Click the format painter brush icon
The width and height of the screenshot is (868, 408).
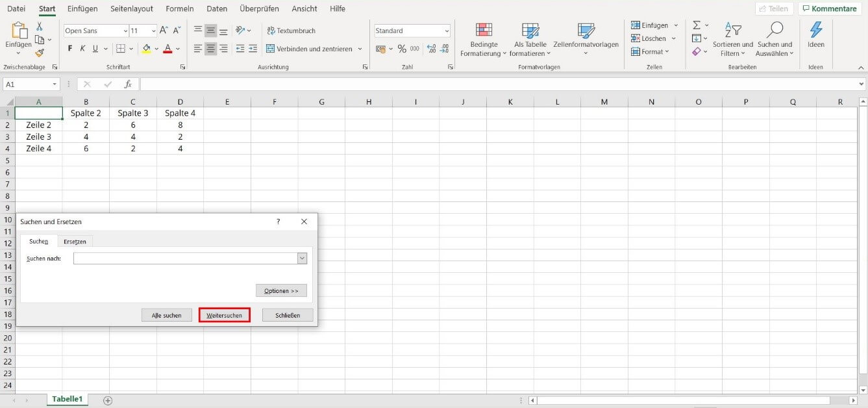(x=40, y=53)
